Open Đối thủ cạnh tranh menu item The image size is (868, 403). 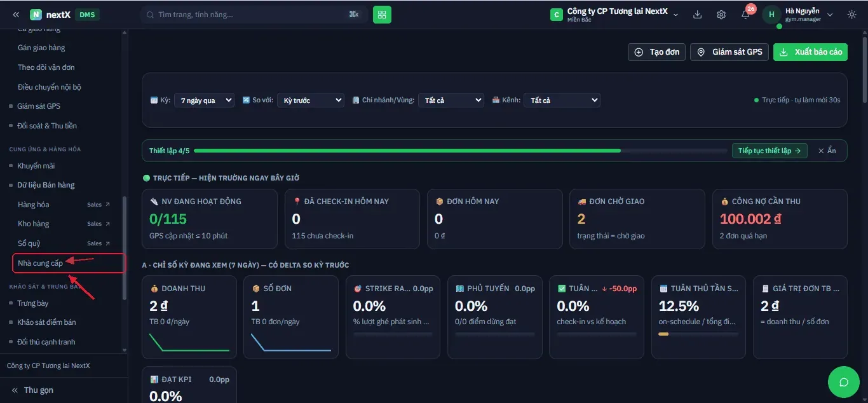pyautogui.click(x=46, y=342)
